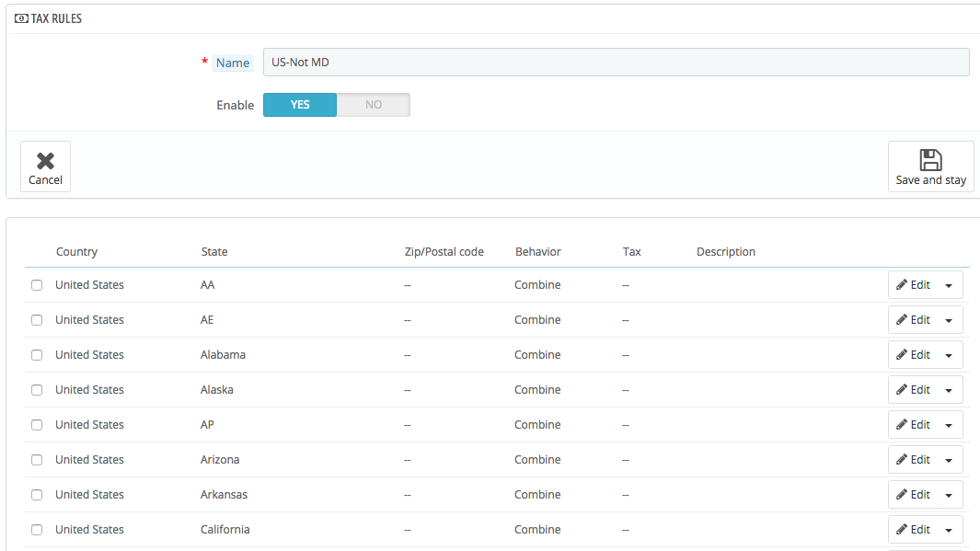Image resolution: width=980 pixels, height=551 pixels.
Task: Tick the checkbox for the AE row
Action: 37,320
